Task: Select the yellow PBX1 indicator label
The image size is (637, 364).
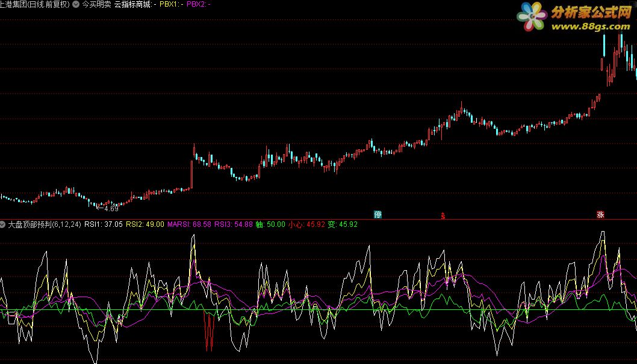Action: point(171,4)
